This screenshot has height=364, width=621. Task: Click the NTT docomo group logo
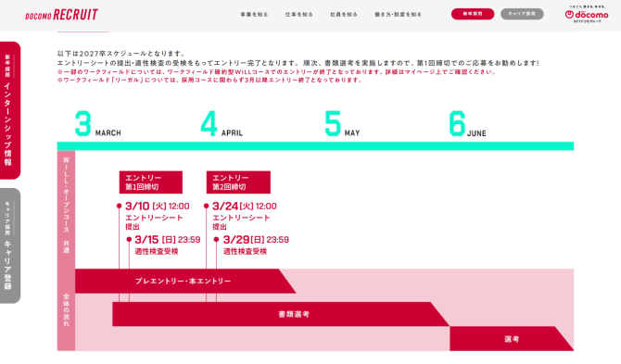(x=587, y=14)
